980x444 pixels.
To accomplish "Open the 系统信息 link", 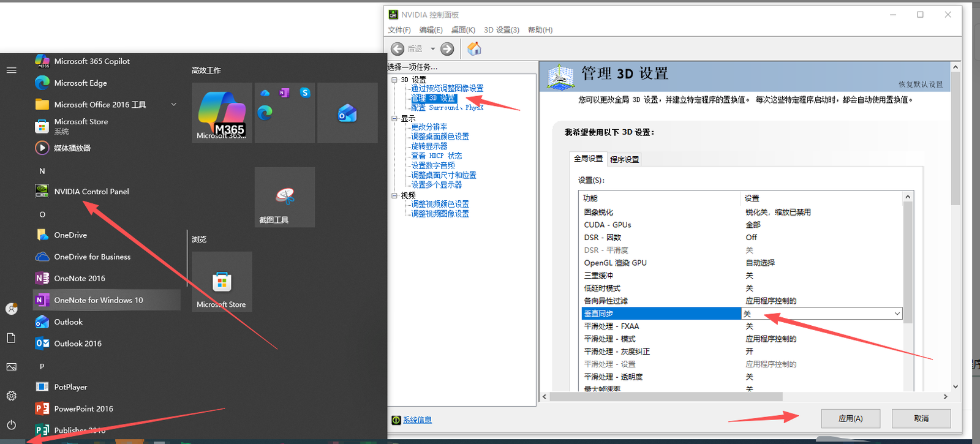I will pos(417,420).
